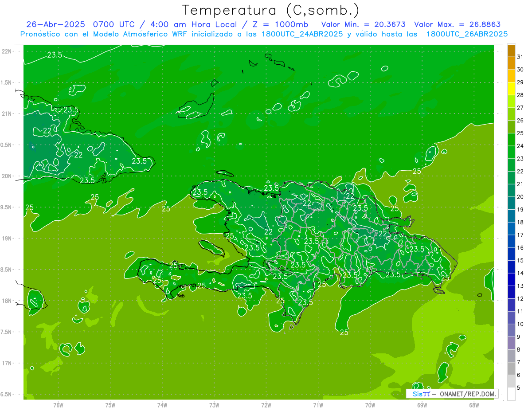532x411 pixels.
Task: Click the purple legend swatch between 9 and 10
Action: click(512, 331)
